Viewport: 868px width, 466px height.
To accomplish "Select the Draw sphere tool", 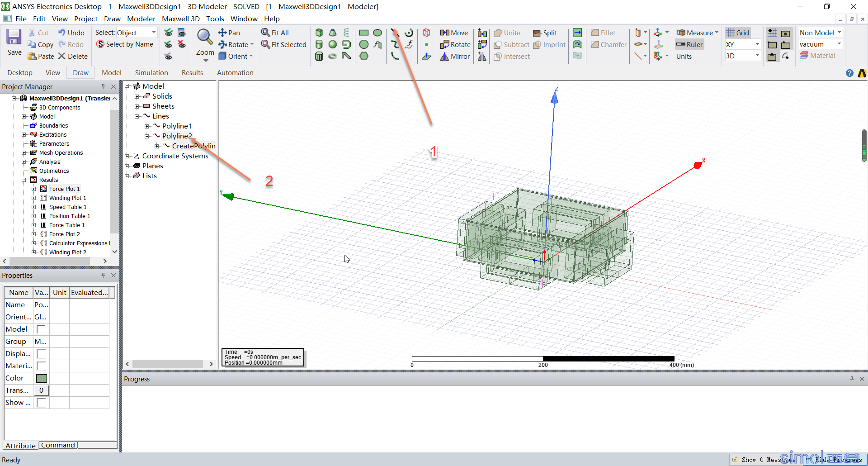I will point(333,44).
